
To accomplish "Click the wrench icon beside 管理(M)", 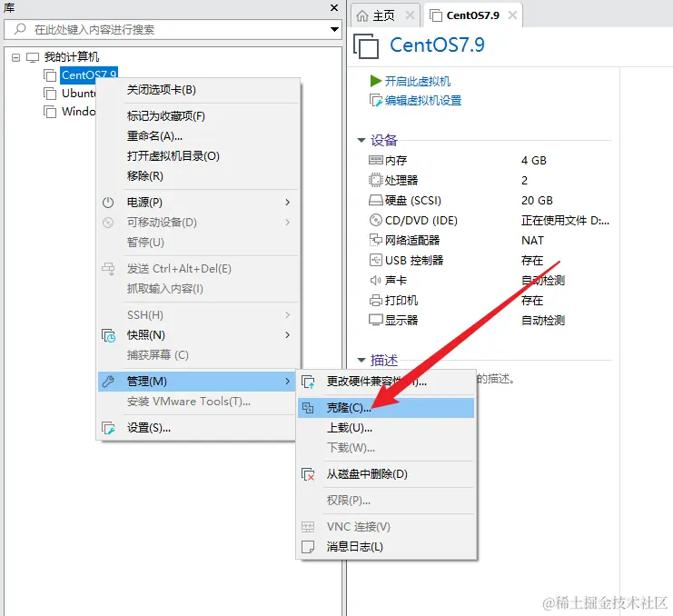I will click(108, 382).
